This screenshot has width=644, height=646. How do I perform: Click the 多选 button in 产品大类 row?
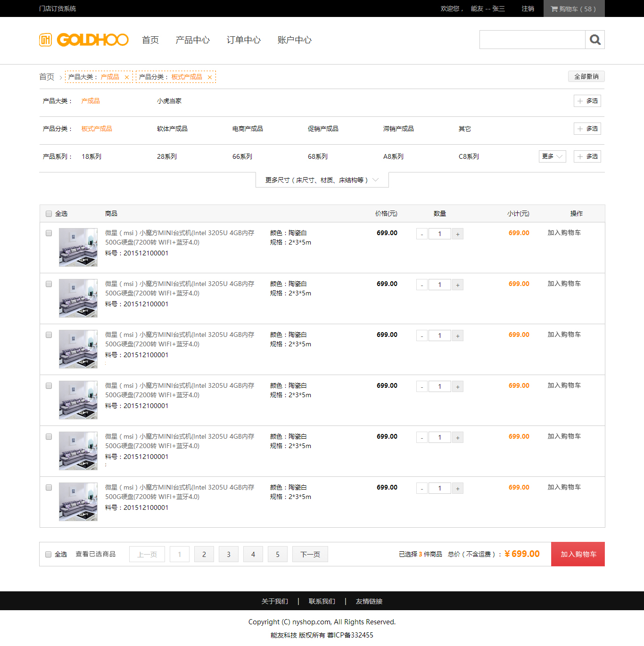[587, 101]
